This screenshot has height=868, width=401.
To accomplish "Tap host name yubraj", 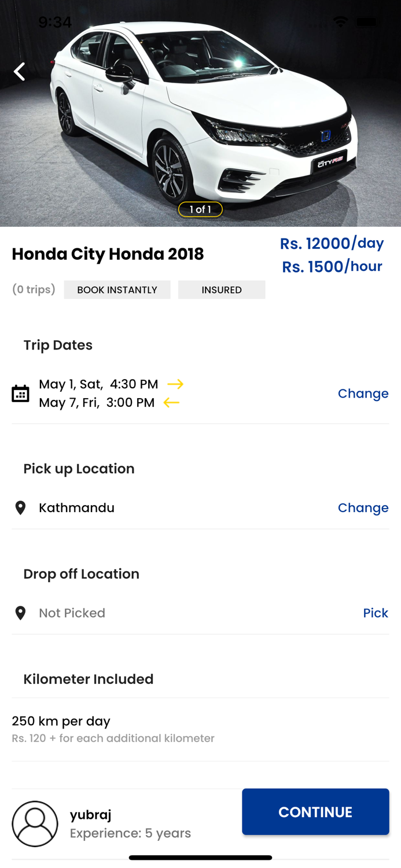I will pos(90,815).
